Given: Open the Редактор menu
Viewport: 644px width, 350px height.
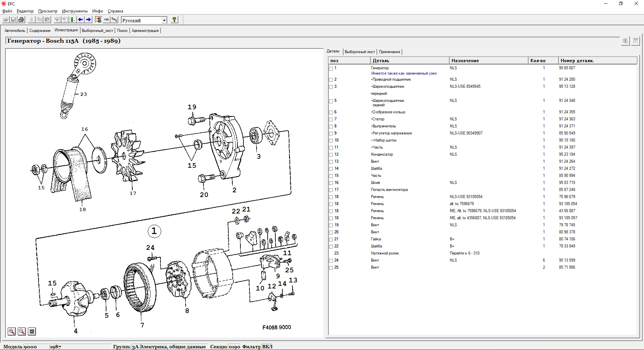Looking at the screenshot, I should point(25,11).
